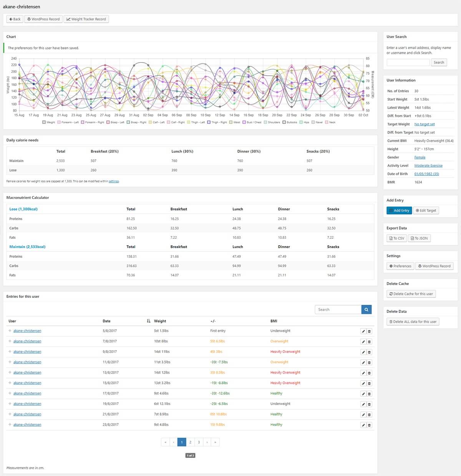The width and height of the screenshot is (461, 476).
Task: Toggle the Weight series in chart legend
Action: click(x=49, y=122)
